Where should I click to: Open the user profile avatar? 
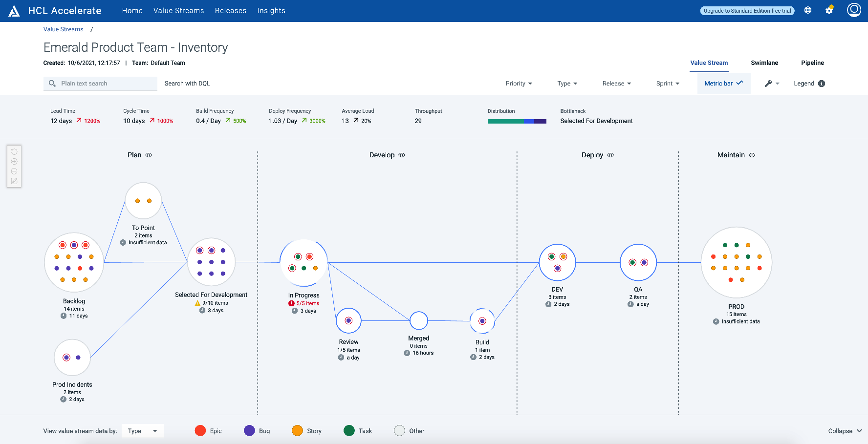click(854, 10)
